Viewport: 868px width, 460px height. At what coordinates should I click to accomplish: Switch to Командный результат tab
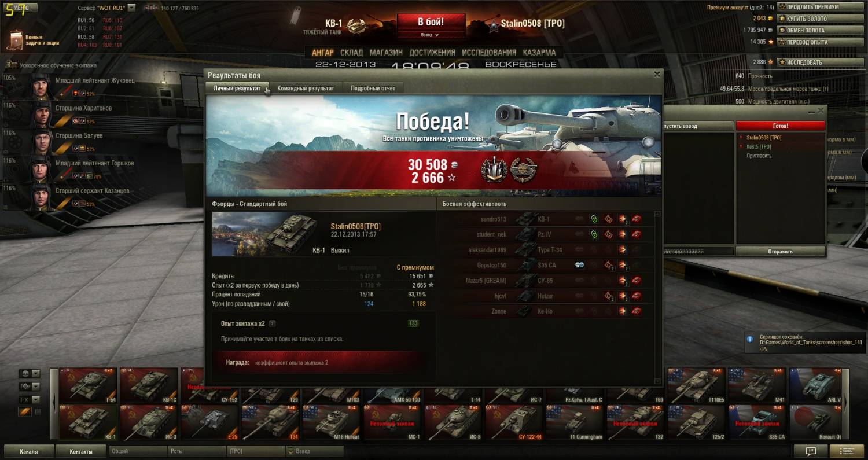tap(306, 88)
